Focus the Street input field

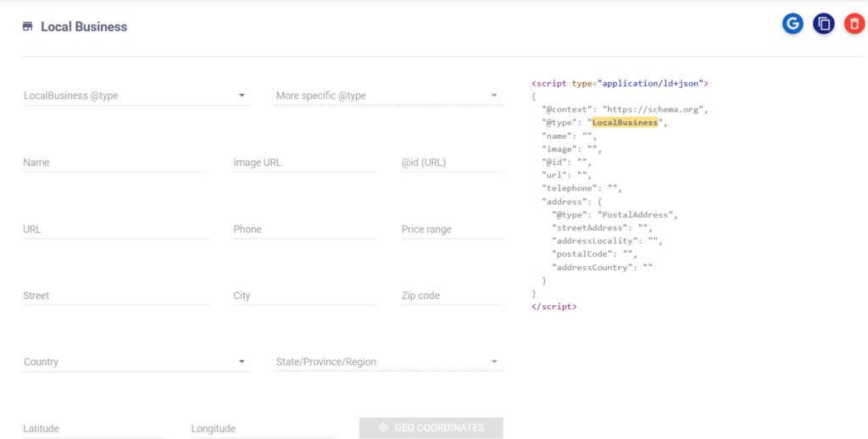pyautogui.click(x=115, y=296)
